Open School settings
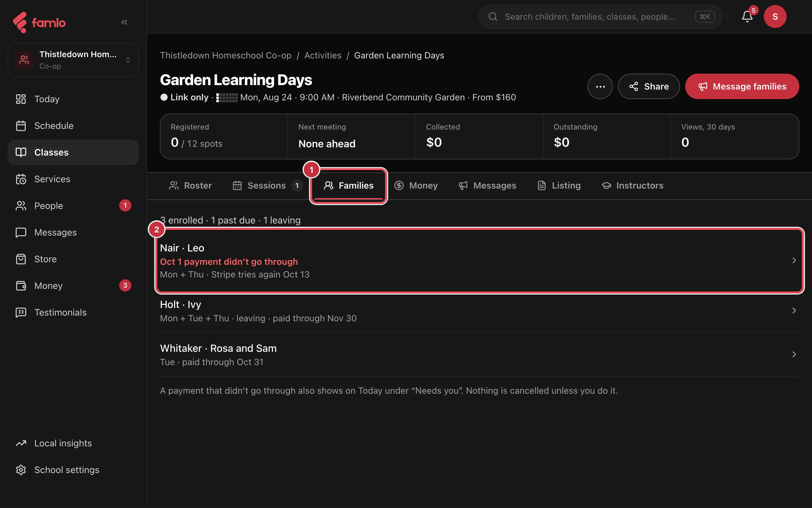 click(x=73, y=470)
